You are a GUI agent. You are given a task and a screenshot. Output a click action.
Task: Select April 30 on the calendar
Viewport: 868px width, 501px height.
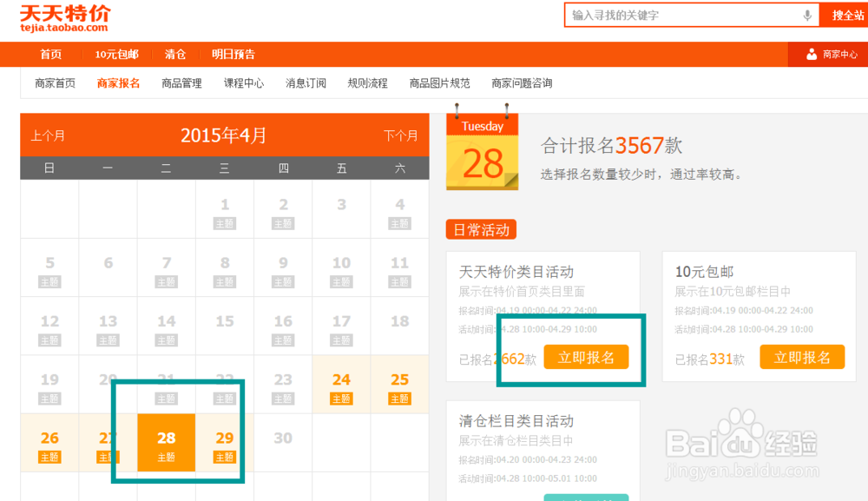click(283, 443)
